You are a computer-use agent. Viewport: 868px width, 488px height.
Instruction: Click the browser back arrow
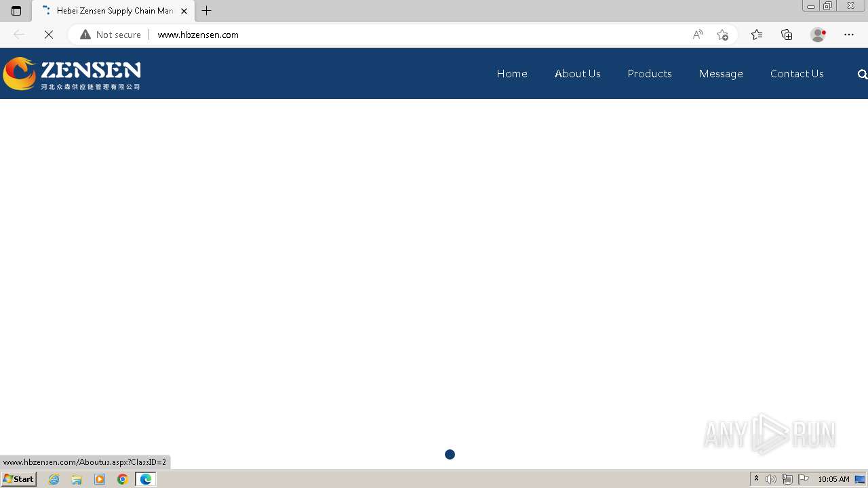click(19, 35)
